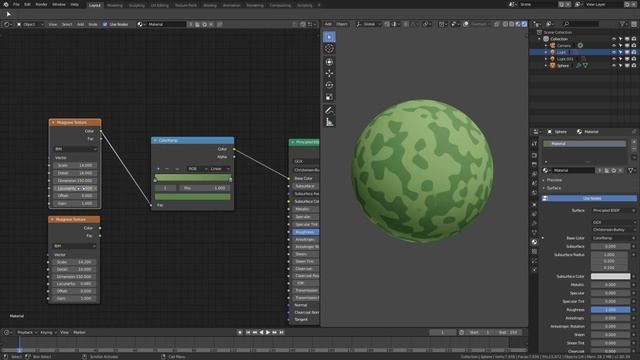Disable the Sphere in renders camera icon
Viewport: 640px width, 360px height.
[634, 65]
